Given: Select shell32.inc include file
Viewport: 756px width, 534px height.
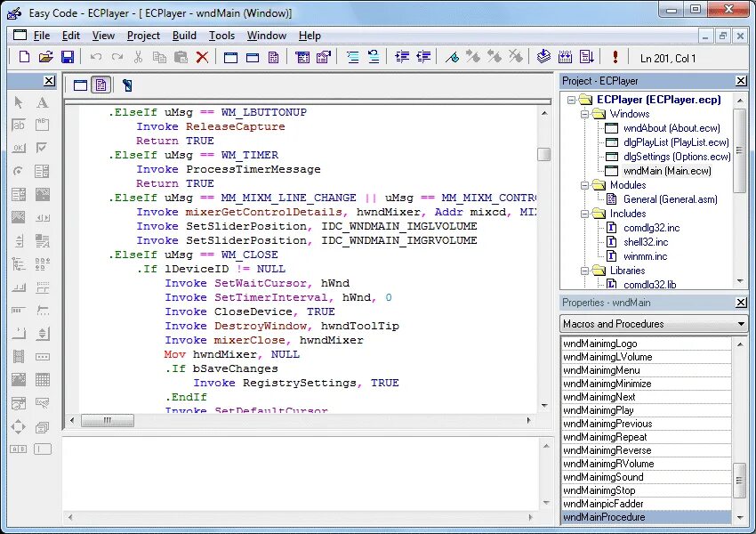Looking at the screenshot, I should click(646, 242).
